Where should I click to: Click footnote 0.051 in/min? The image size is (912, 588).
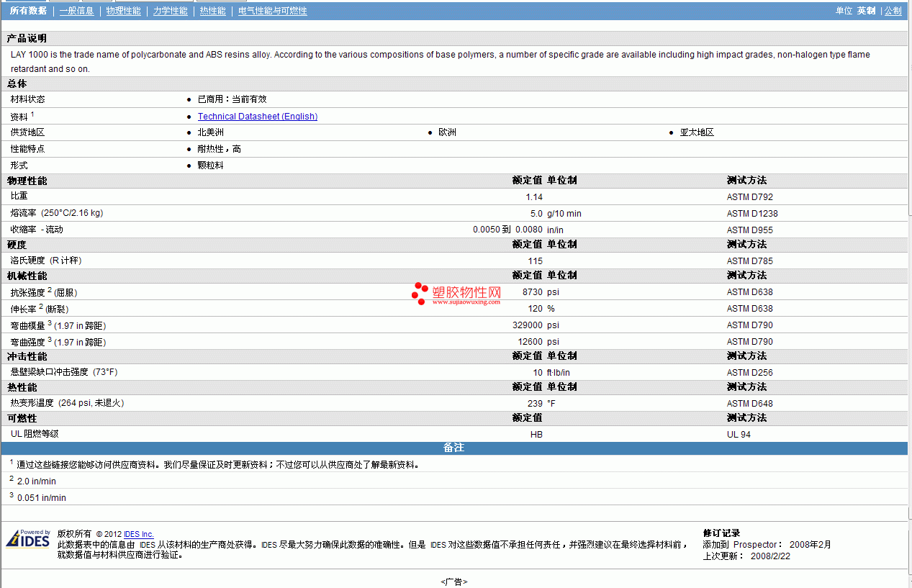point(42,498)
